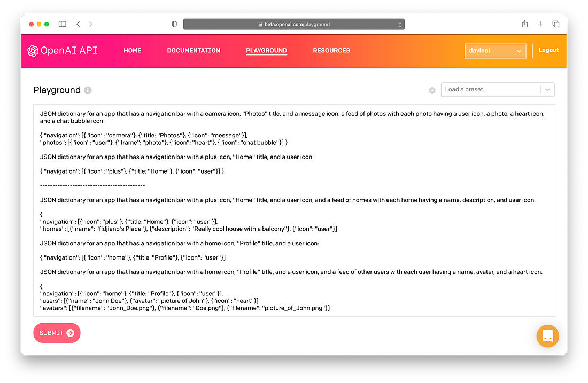Close the browser window red button
The width and height of the screenshot is (588, 383).
32,24
